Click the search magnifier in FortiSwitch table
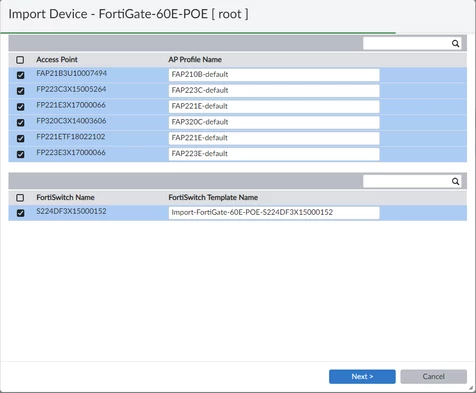476x393 pixels. 455,181
